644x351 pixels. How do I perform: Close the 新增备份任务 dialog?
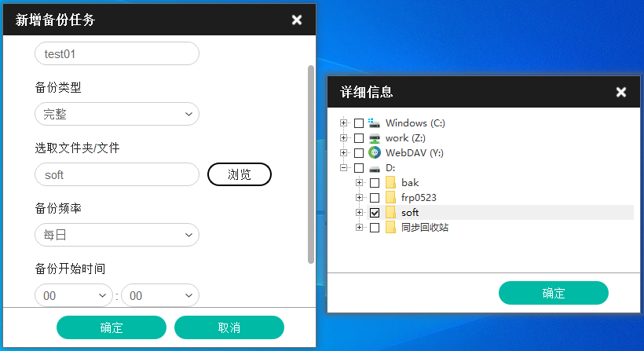297,20
